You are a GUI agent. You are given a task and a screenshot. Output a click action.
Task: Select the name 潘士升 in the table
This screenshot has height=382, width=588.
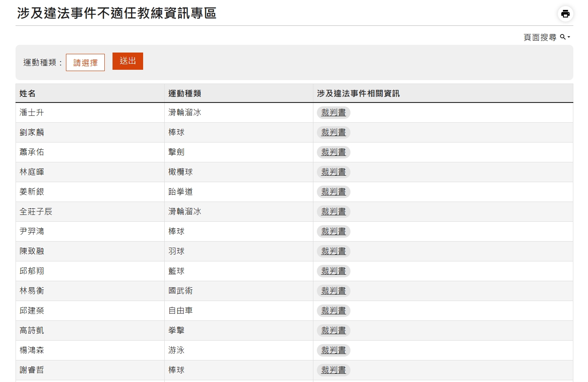point(32,113)
